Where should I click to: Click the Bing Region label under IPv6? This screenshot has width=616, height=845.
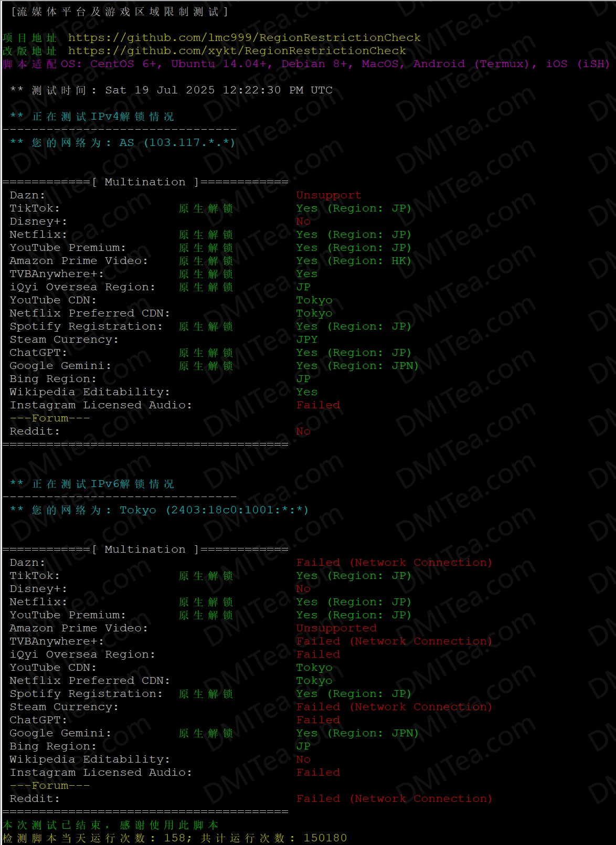tap(53, 746)
